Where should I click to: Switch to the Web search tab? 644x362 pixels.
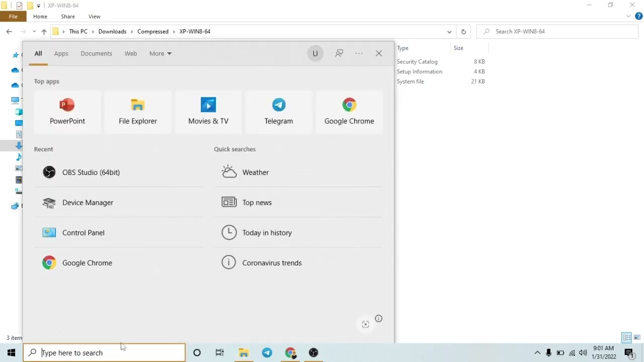click(131, 53)
